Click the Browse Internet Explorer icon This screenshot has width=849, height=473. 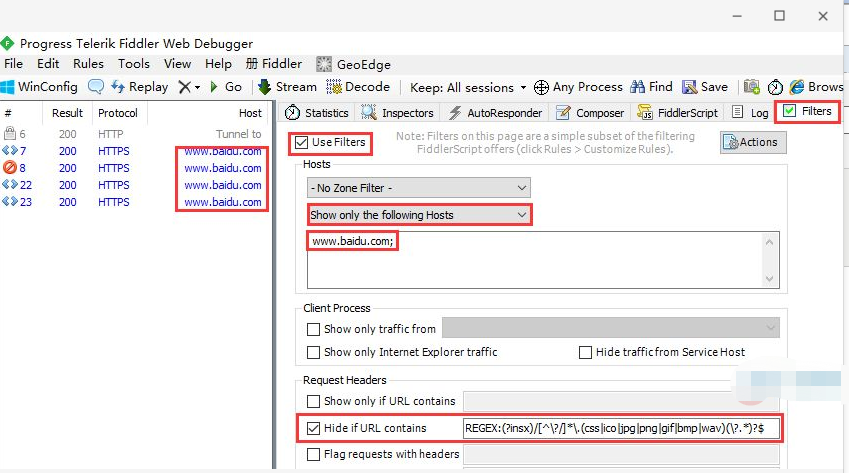pos(796,87)
